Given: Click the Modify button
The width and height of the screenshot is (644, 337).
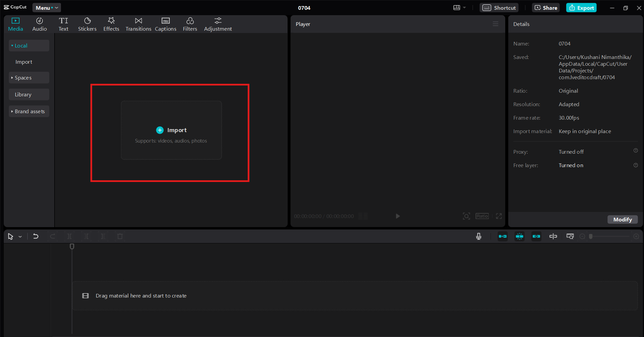Looking at the screenshot, I should click(x=622, y=220).
